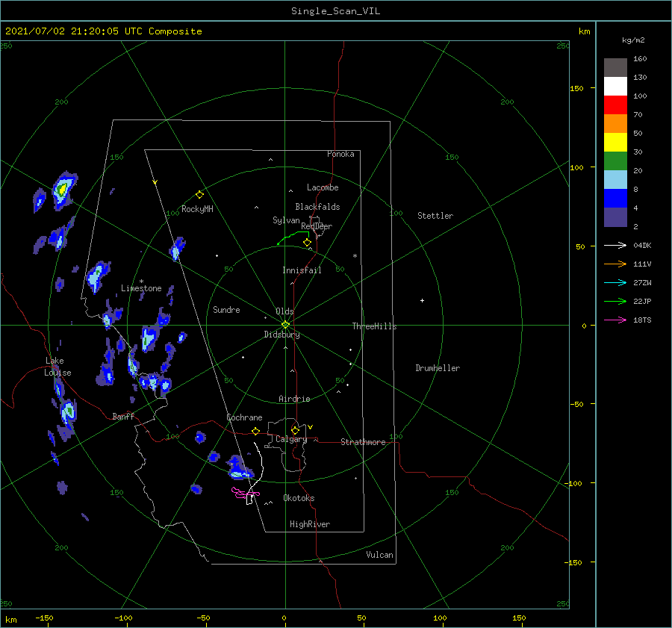Click the gray 130-160 color swatch
The image size is (672, 628).
tap(615, 67)
